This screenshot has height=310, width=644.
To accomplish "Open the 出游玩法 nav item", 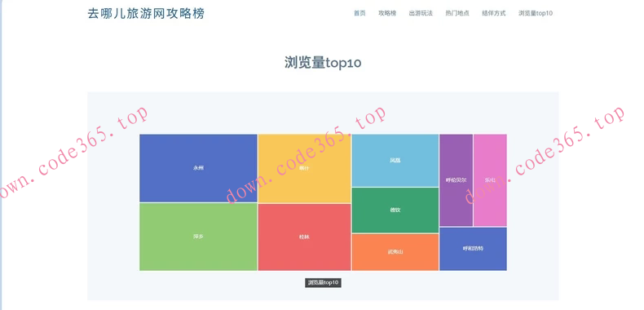I will click(x=421, y=13).
